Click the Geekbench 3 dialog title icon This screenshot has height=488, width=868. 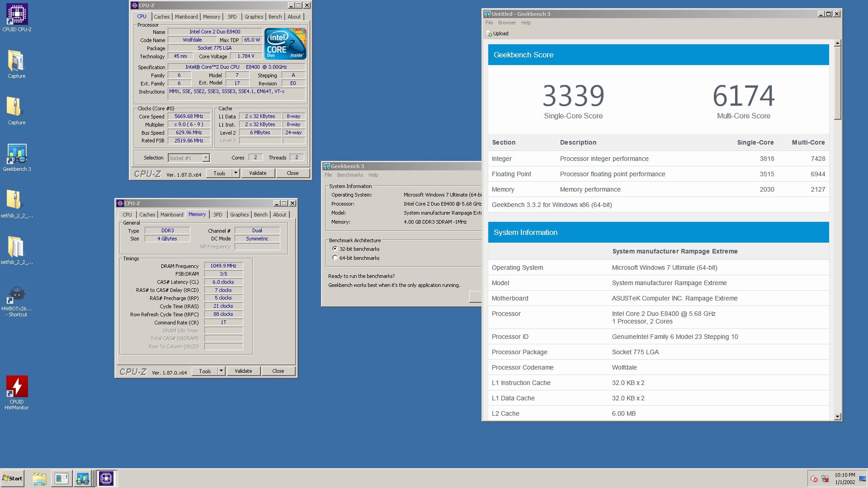click(327, 166)
